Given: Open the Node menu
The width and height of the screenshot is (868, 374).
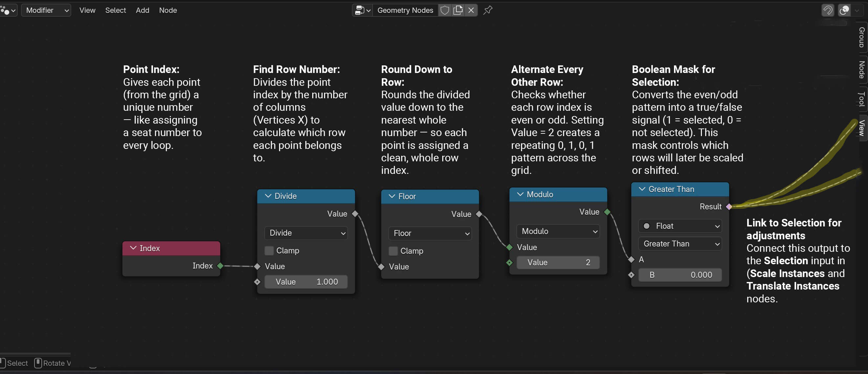Looking at the screenshot, I should [x=168, y=10].
